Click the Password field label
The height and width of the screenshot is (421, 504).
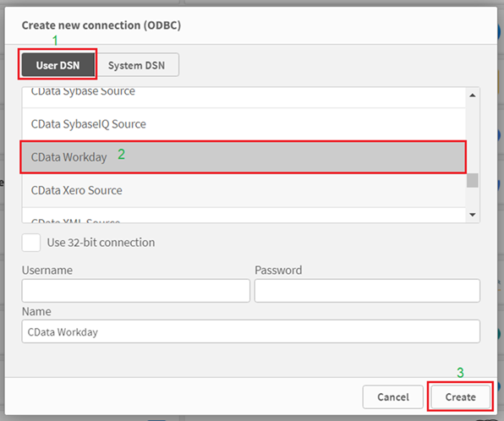click(x=278, y=270)
